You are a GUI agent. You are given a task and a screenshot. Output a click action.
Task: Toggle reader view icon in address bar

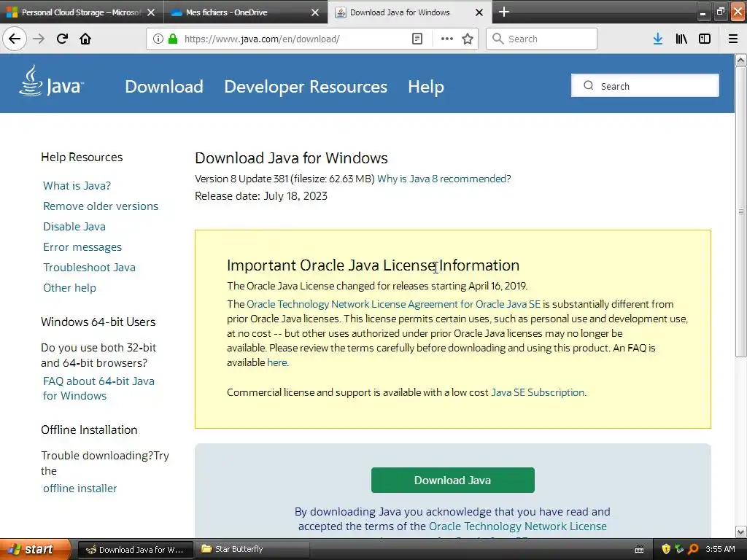tap(417, 39)
